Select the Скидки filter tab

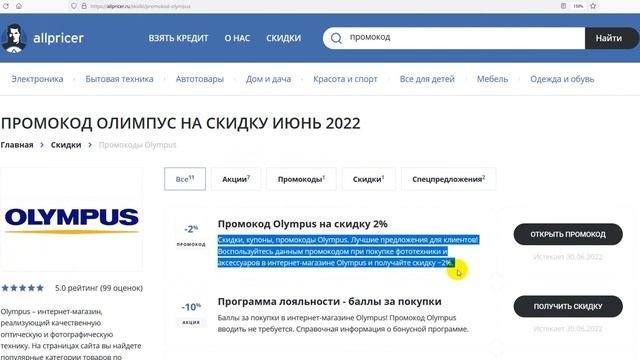369,179
